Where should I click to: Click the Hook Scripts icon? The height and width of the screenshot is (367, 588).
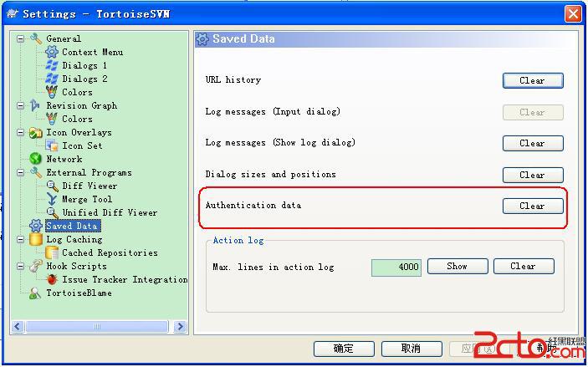point(36,266)
